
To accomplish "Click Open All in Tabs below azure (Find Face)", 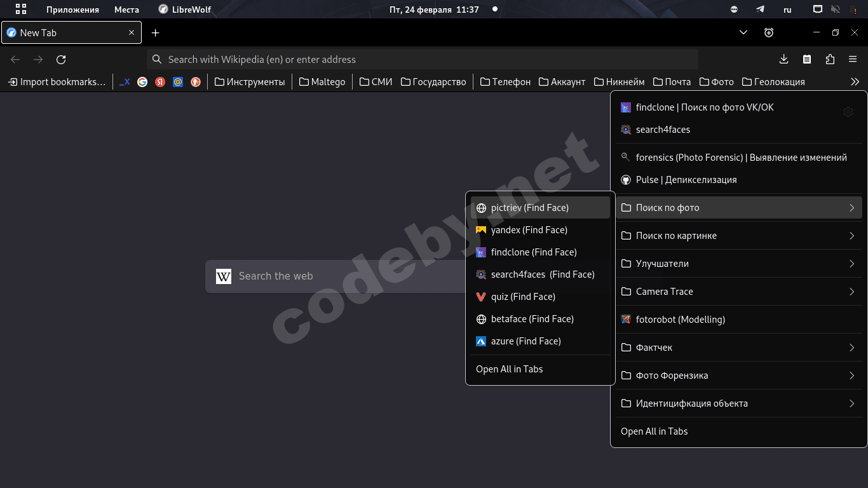I will pos(540,369).
